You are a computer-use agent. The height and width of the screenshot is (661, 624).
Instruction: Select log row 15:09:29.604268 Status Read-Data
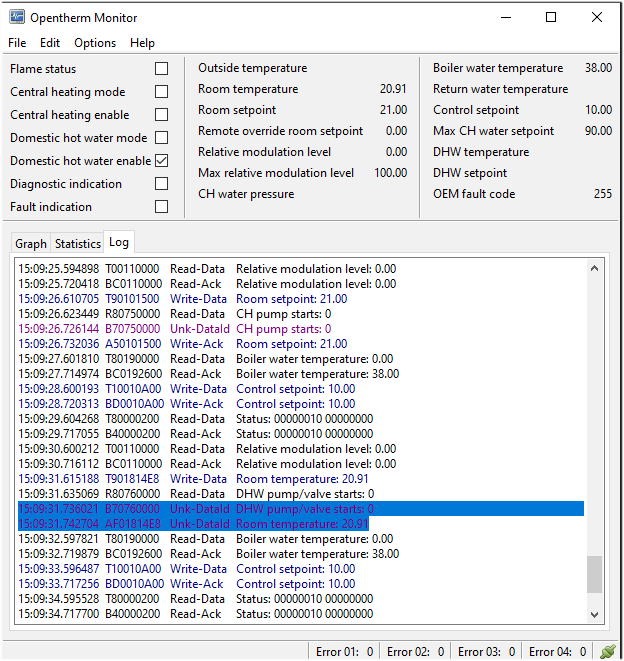click(x=301, y=419)
